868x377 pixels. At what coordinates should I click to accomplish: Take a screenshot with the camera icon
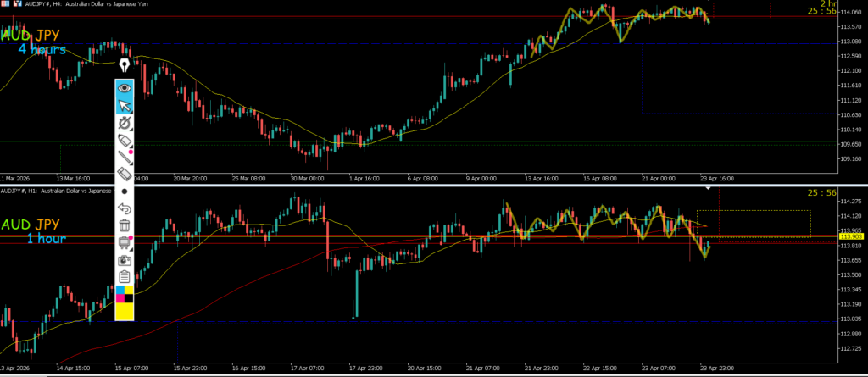pyautogui.click(x=125, y=260)
